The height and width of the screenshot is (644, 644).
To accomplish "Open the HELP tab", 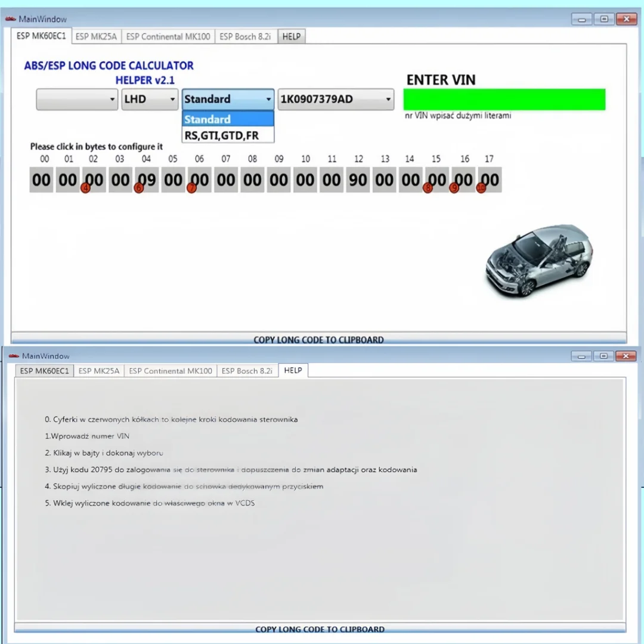I will (292, 36).
